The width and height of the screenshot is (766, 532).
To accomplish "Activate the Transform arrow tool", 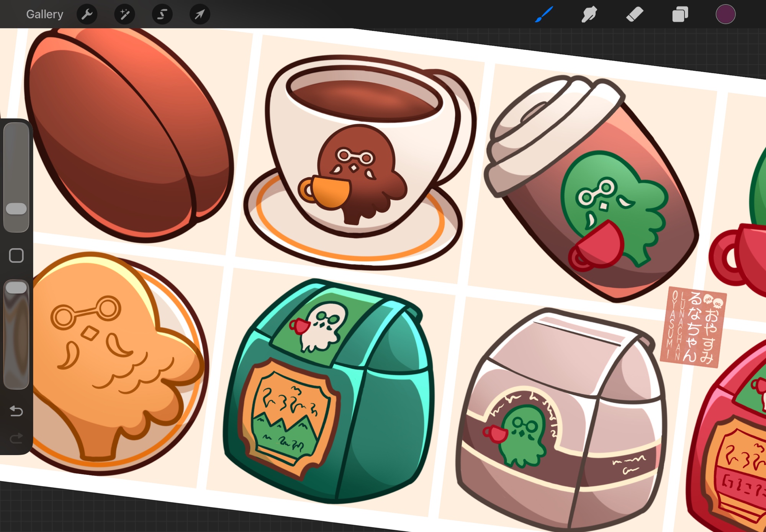I will (x=200, y=15).
